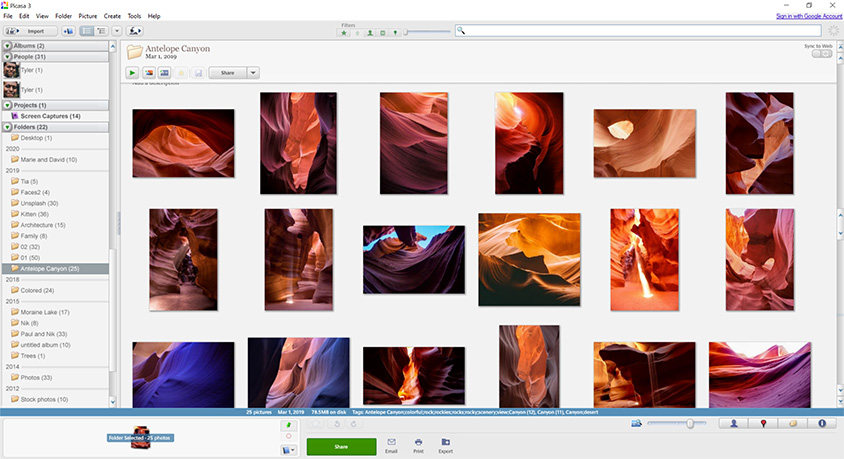
Task: Collapse the Projects (1) section
Action: click(x=8, y=105)
